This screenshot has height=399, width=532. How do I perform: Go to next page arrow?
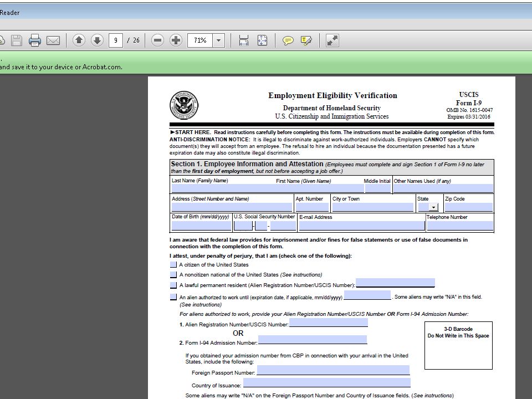click(97, 40)
